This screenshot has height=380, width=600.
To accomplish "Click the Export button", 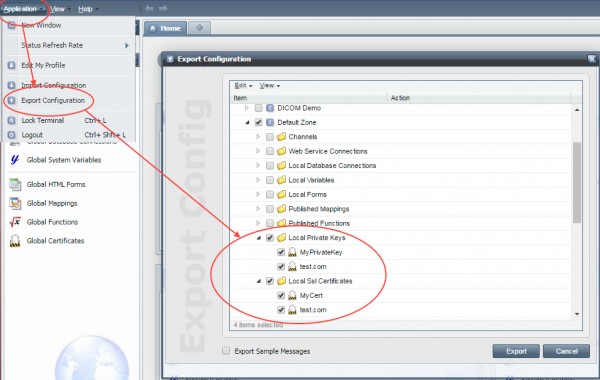I will (x=516, y=351).
